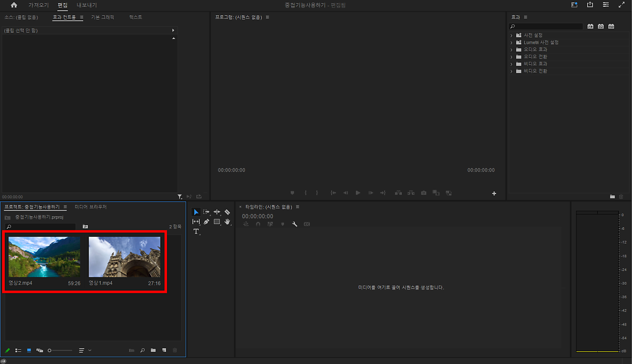Open the 내보내기 workspace tab
The height and width of the screenshot is (364, 632).
(x=87, y=5)
